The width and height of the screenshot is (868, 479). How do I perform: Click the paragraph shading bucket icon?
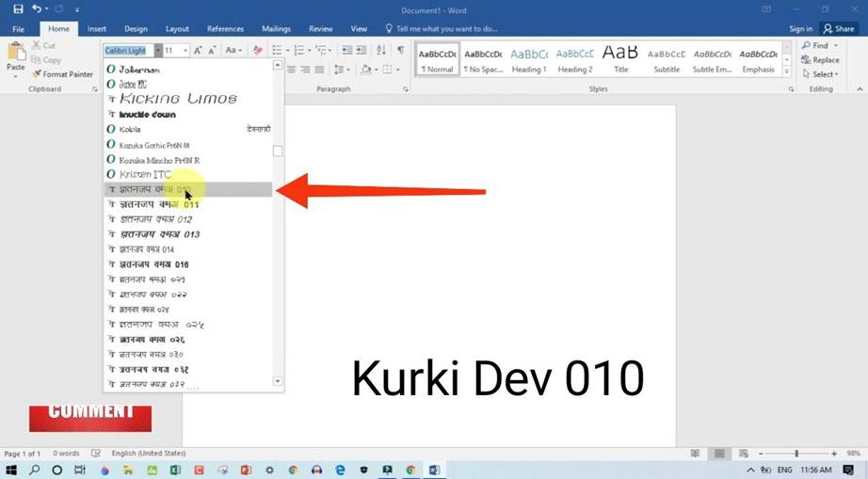click(365, 69)
